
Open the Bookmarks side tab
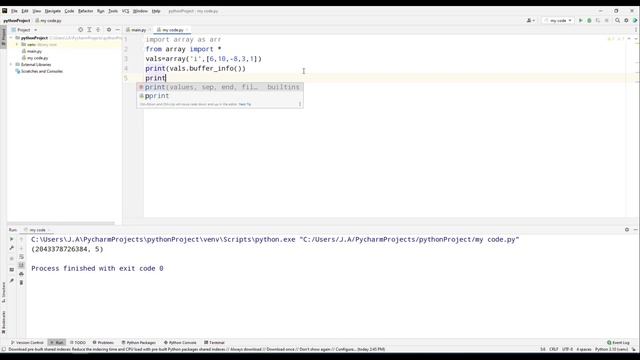[x=4, y=322]
